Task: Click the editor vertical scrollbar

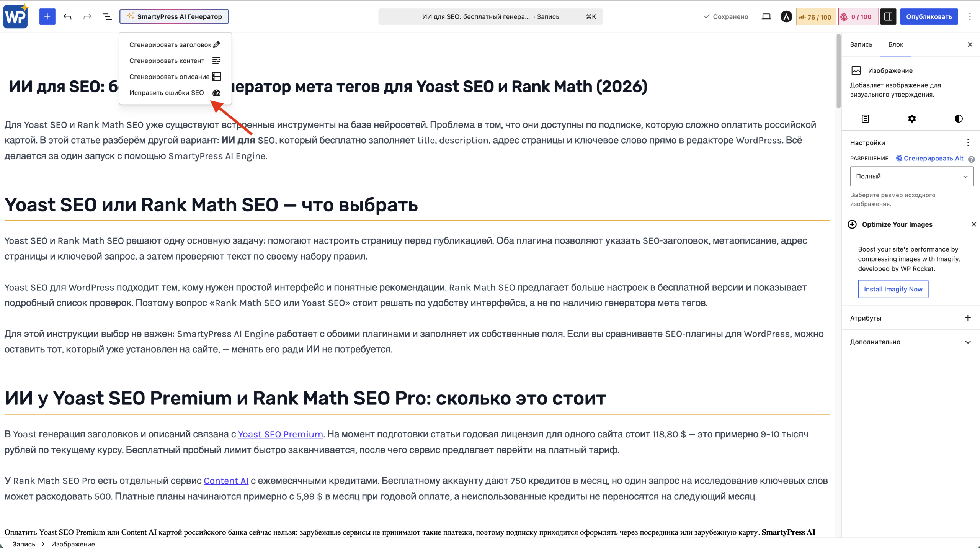Action: (838, 71)
